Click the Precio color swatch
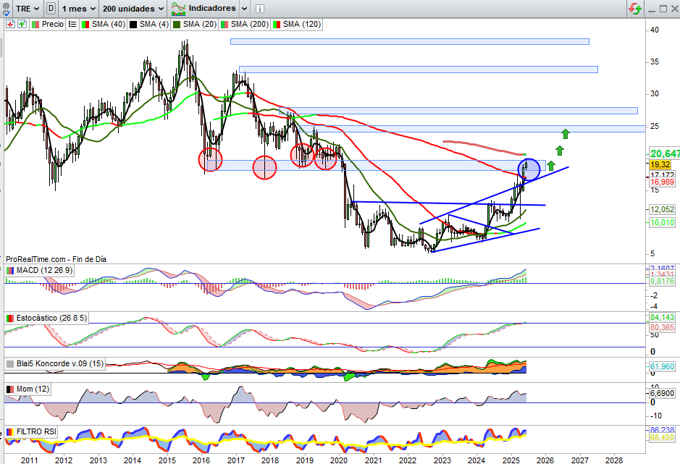Screen dimensions: 680x464 [35, 25]
